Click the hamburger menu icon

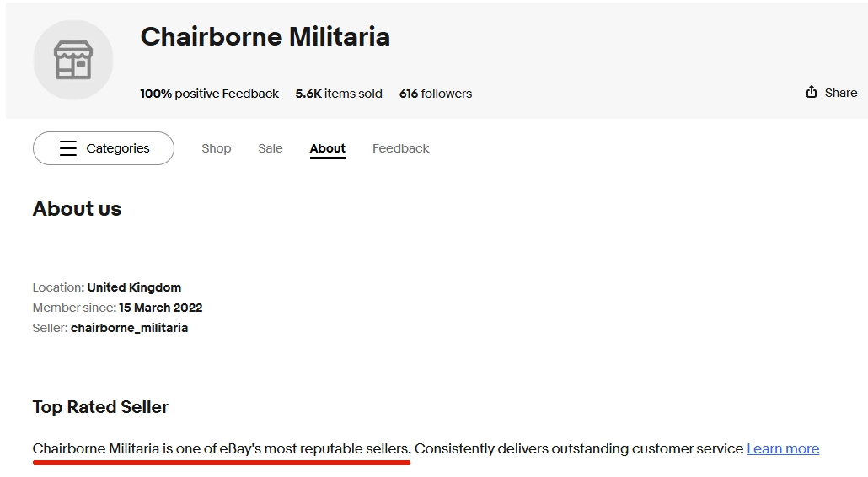[68, 148]
